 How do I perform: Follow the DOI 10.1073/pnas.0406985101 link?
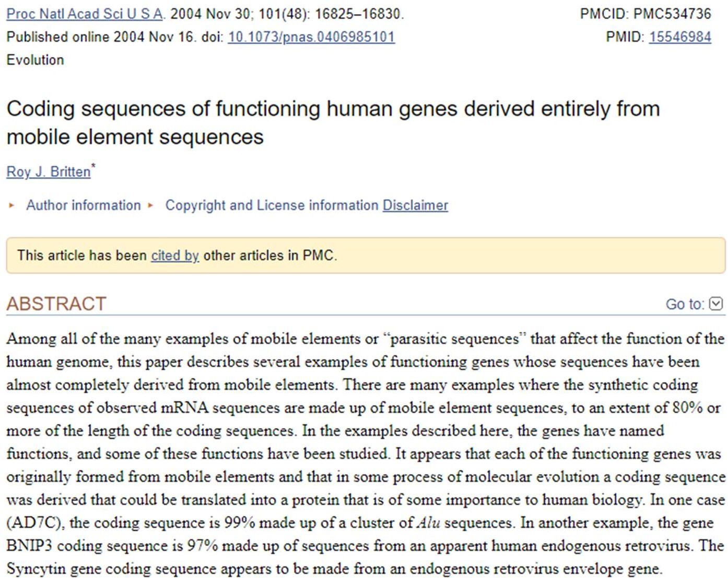(311, 37)
